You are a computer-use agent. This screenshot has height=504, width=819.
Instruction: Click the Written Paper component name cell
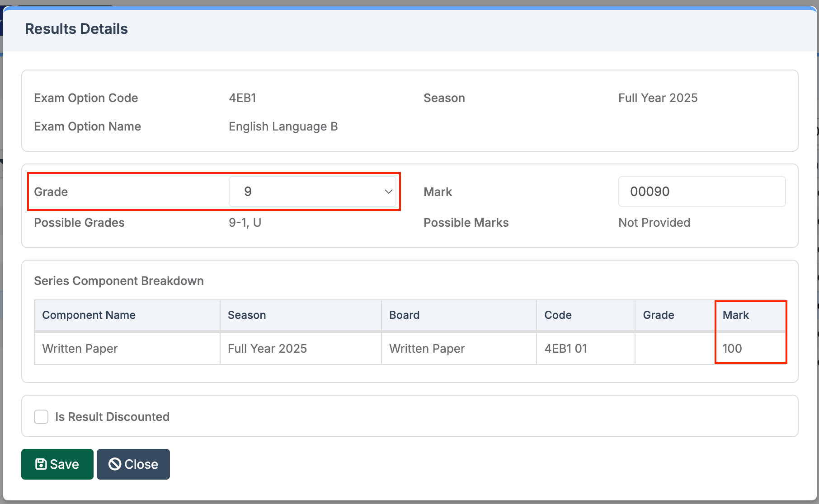[80, 349]
